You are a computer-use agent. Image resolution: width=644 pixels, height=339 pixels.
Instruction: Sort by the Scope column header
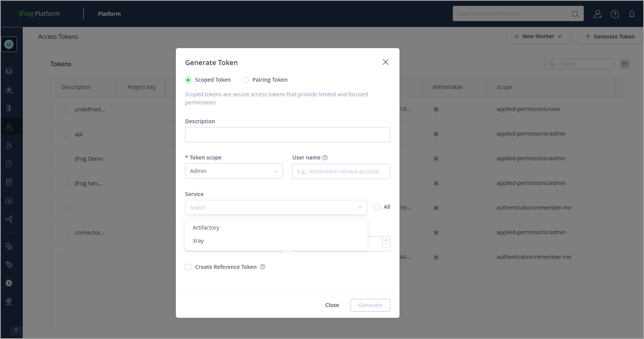(x=504, y=87)
